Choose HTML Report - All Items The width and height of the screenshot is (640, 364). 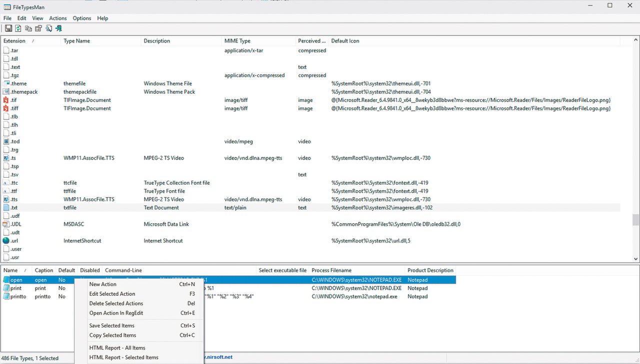click(139, 348)
